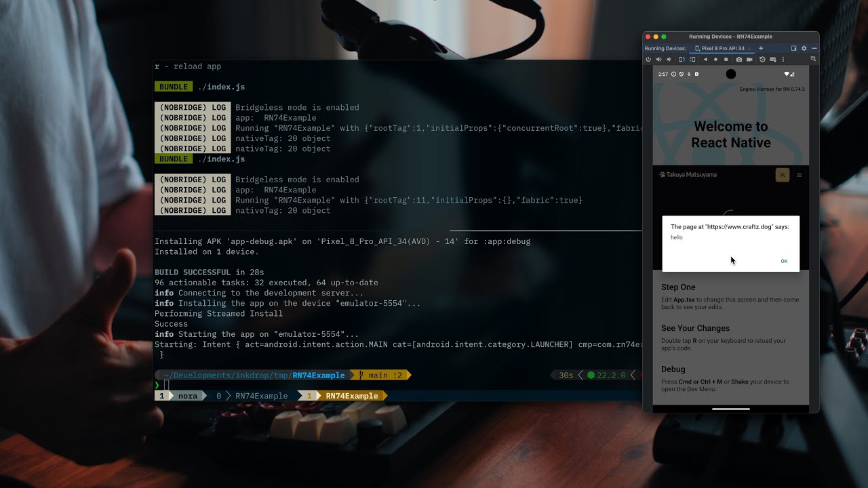868x488 pixels.
Task: Tap the Android back navigation icon
Action: (x=705, y=59)
